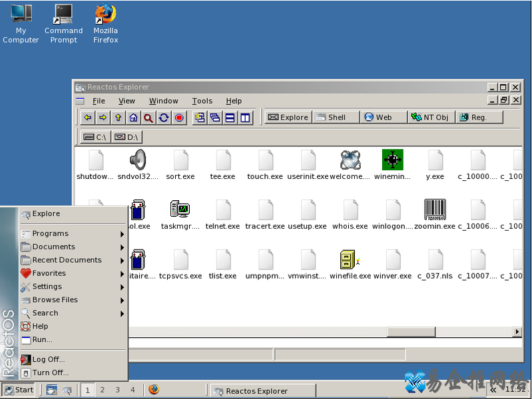Select the taskmgr computer icon
Screen dimensions: 532x399
pos(180,209)
